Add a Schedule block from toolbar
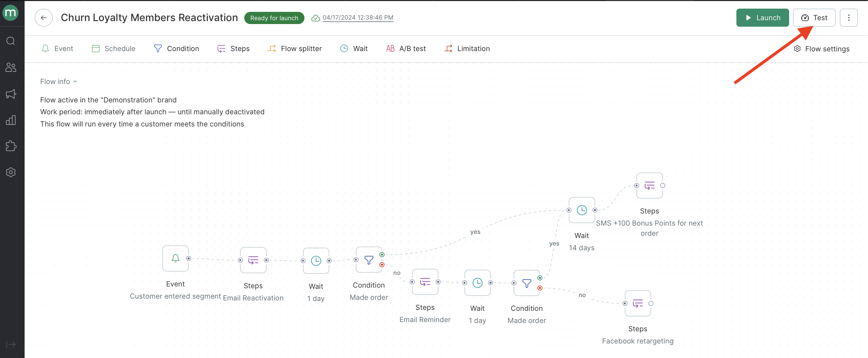The height and width of the screenshot is (358, 868). (x=114, y=49)
